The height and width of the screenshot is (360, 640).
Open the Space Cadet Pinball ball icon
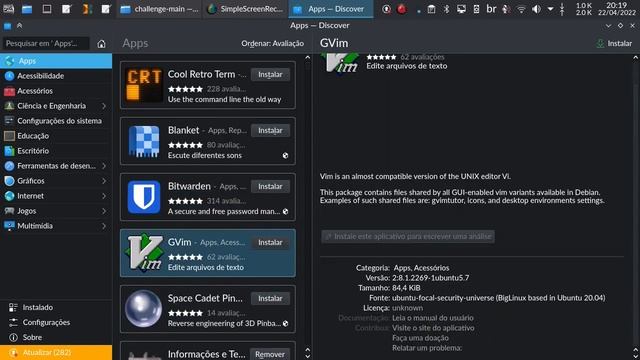pyautogui.click(x=143, y=309)
